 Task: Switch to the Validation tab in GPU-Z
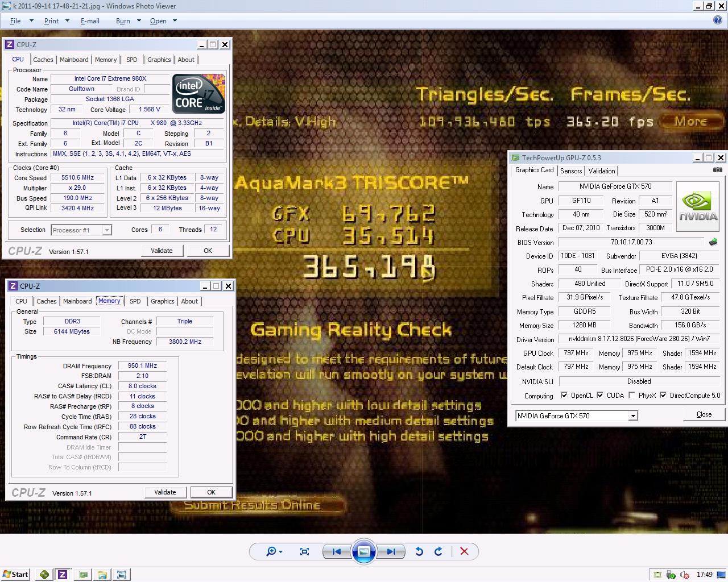[x=602, y=171]
